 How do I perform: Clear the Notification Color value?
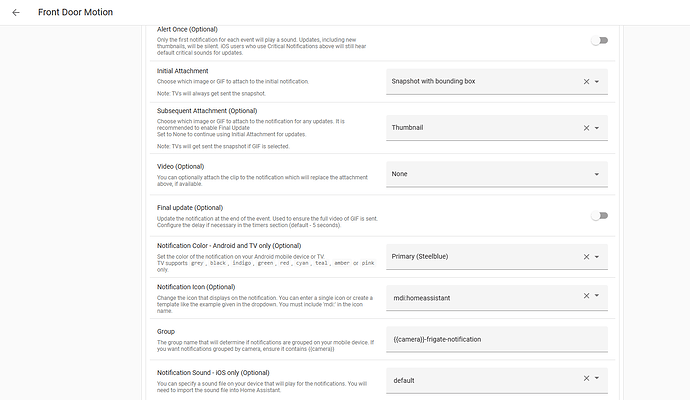[x=586, y=257]
